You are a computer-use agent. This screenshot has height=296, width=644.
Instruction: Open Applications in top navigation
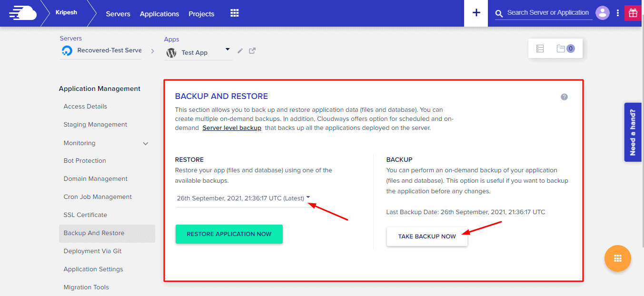point(159,14)
